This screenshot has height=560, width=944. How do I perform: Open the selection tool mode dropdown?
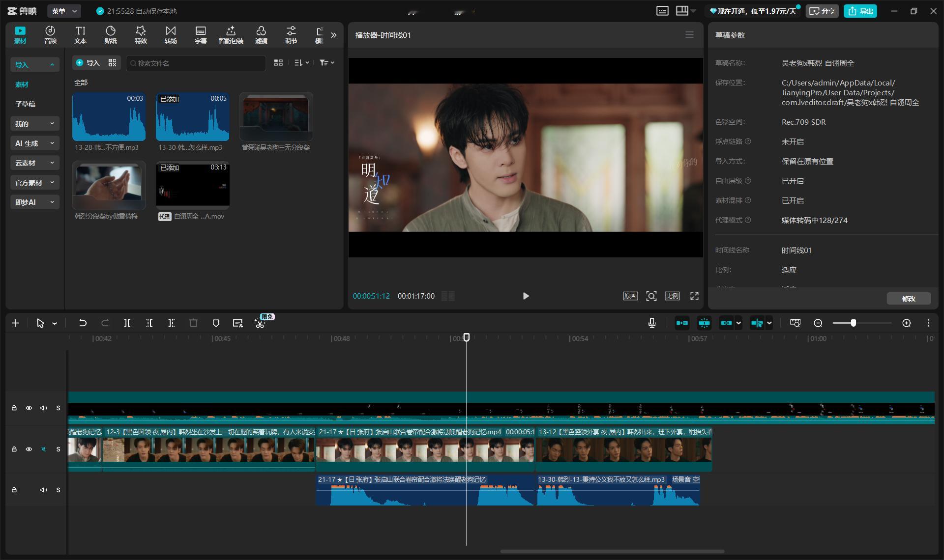tap(55, 323)
